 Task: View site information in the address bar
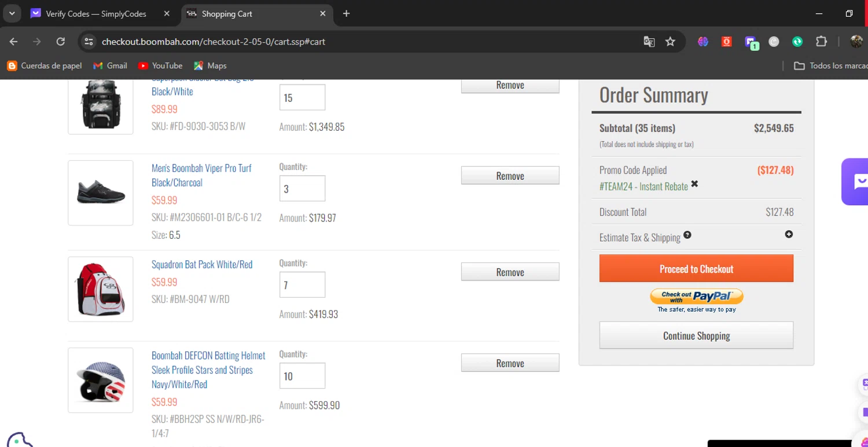[x=89, y=42]
